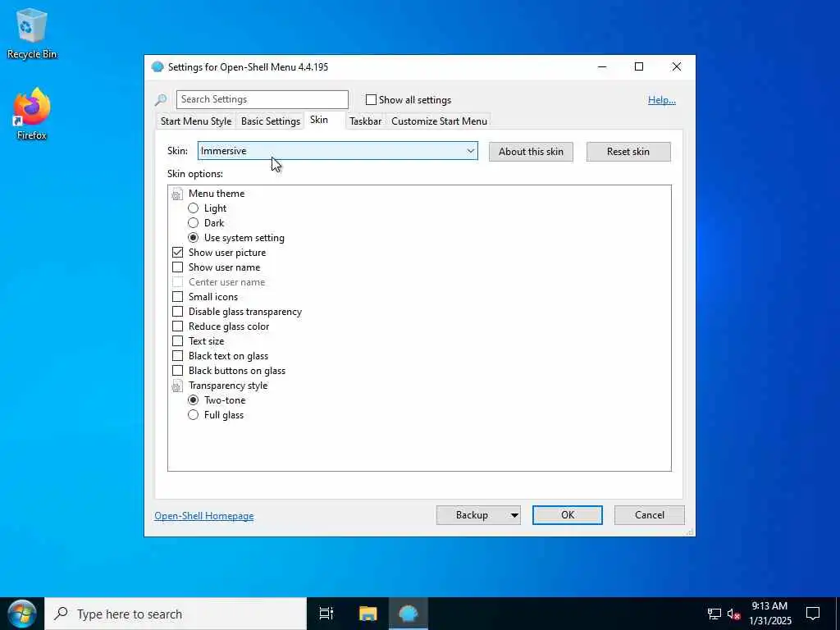Screen dimensions: 840x630
Task: Click the muted volume tray icon
Action: click(734, 614)
